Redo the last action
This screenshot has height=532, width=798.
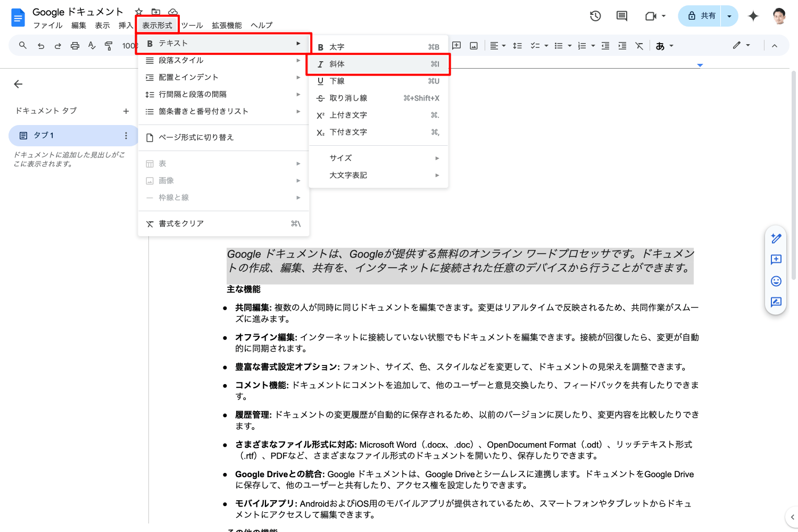[x=58, y=46]
